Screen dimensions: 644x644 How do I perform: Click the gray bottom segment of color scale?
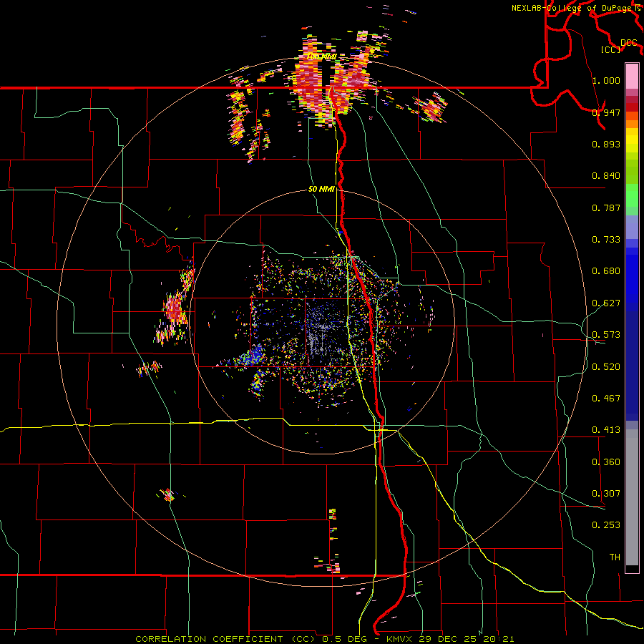point(632,497)
